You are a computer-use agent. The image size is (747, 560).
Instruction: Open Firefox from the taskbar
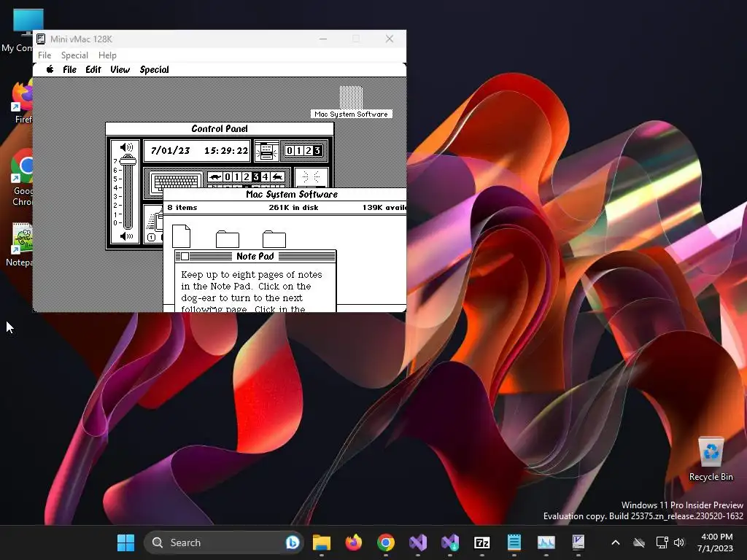pos(354,542)
